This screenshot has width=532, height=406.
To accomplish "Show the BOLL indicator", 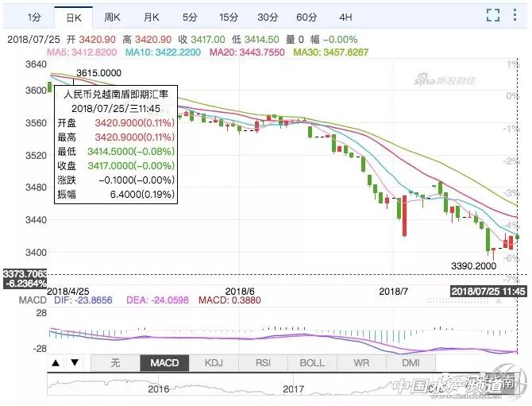I will [x=312, y=363].
